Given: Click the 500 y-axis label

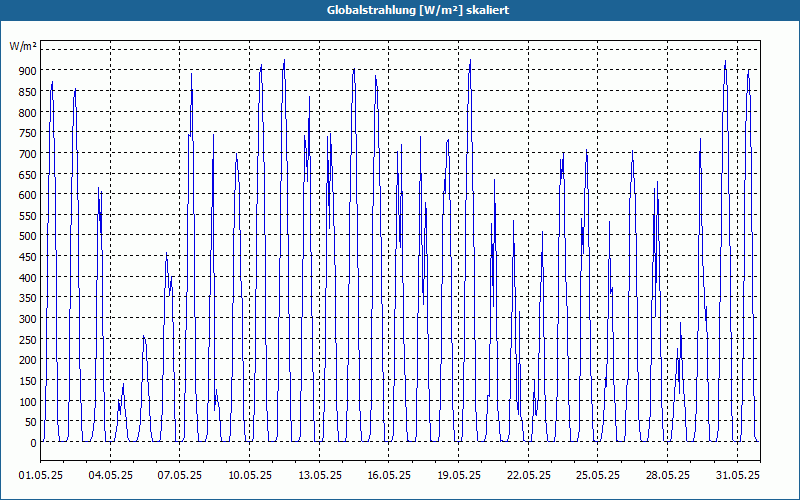Looking at the screenshot, I should click(28, 237).
